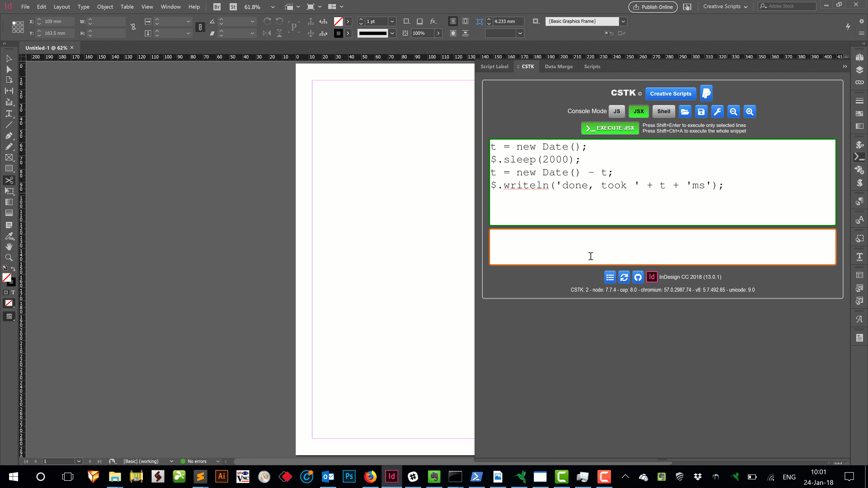
Task: Open the Script Label tab
Action: [494, 66]
